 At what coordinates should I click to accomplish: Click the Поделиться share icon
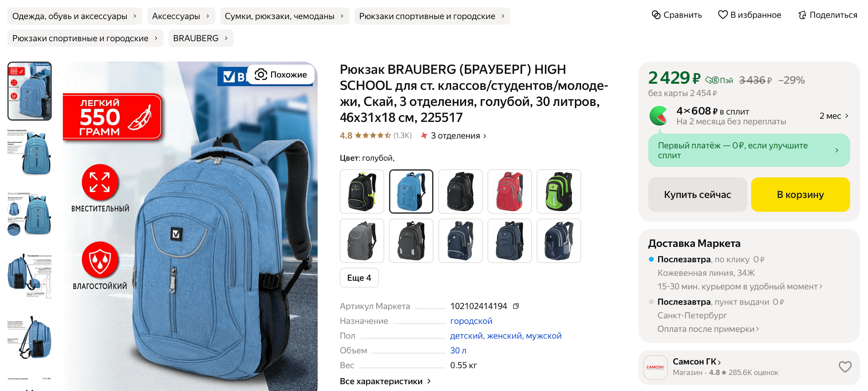point(802,15)
